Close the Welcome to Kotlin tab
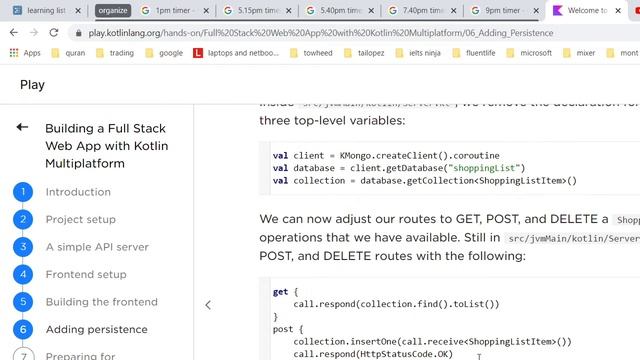 pyautogui.click(x=618, y=11)
